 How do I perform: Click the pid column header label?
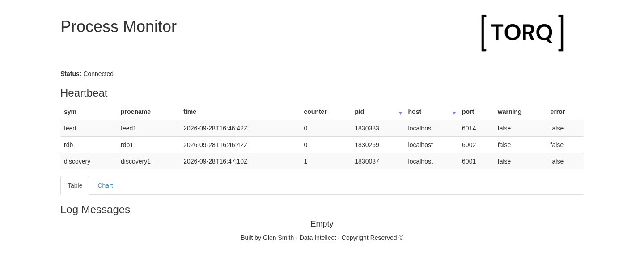coord(360,112)
